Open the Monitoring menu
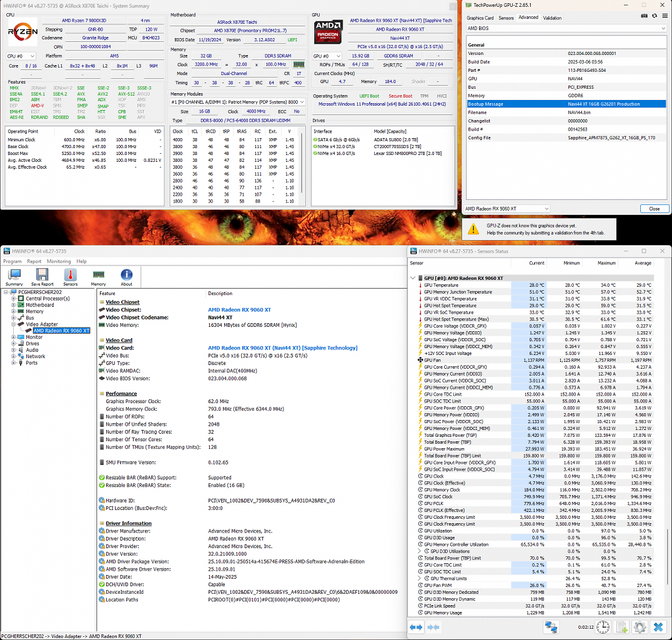Image resolution: width=672 pixels, height=640 pixels. 59,261
